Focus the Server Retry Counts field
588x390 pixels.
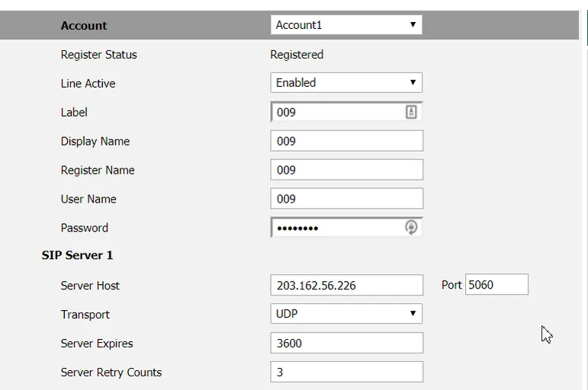point(346,372)
